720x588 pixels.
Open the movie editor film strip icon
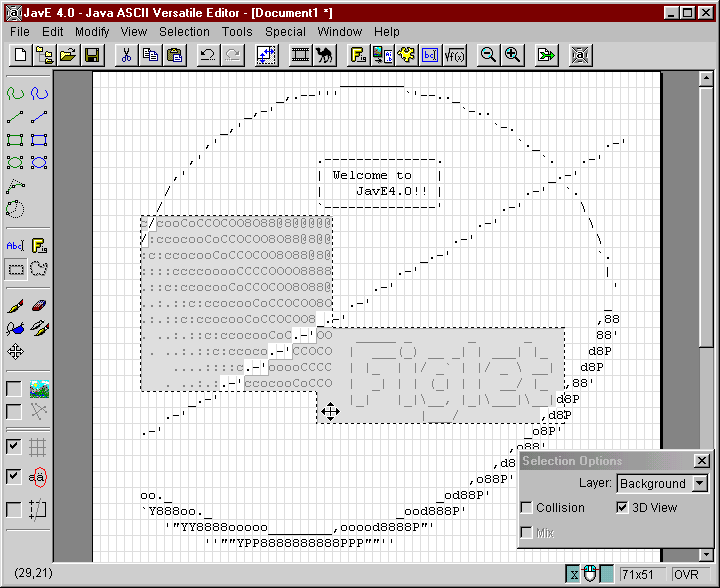300,55
